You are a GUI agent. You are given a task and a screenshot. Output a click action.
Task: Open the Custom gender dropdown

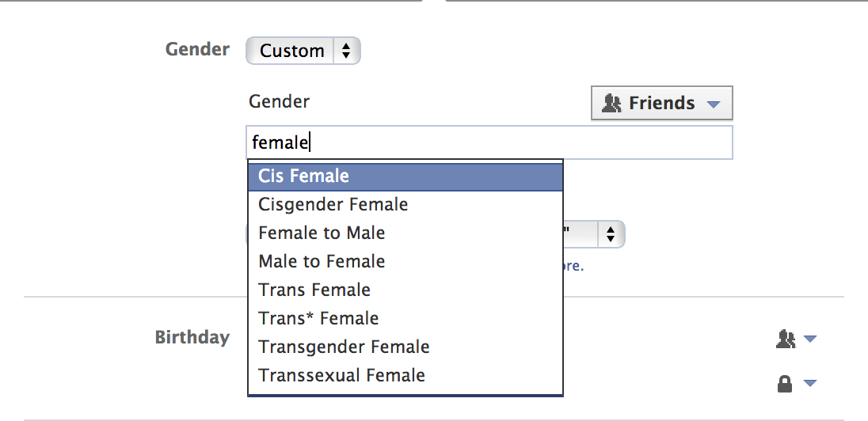pos(303,51)
